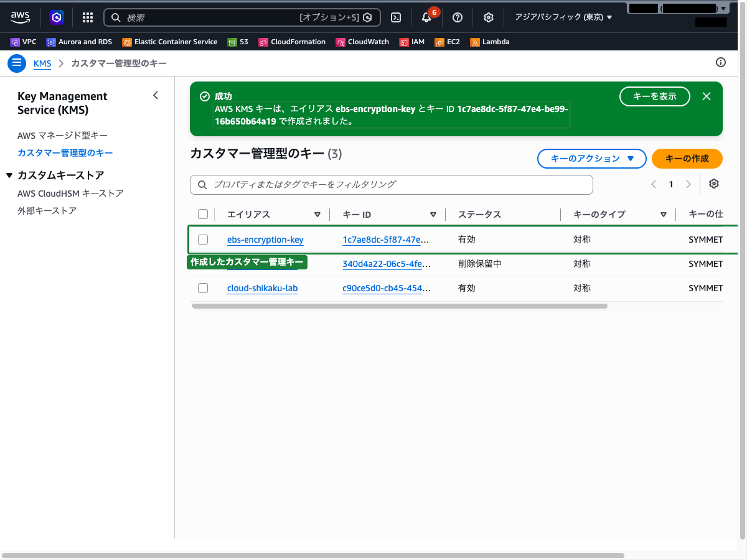The height and width of the screenshot is (560, 747).
Task: Open EC2 bookmark shortcut
Action: (x=448, y=42)
